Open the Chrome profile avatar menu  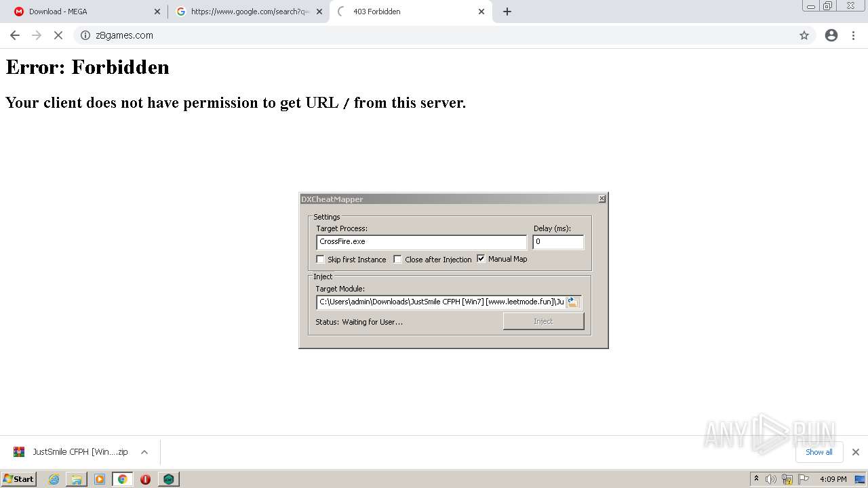coord(831,35)
